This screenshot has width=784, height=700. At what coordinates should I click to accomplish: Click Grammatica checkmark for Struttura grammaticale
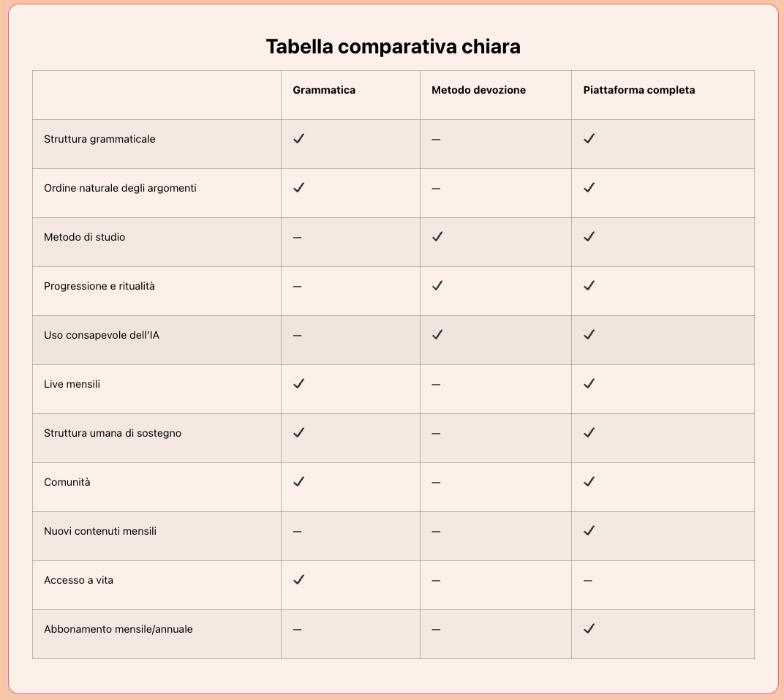pos(298,138)
